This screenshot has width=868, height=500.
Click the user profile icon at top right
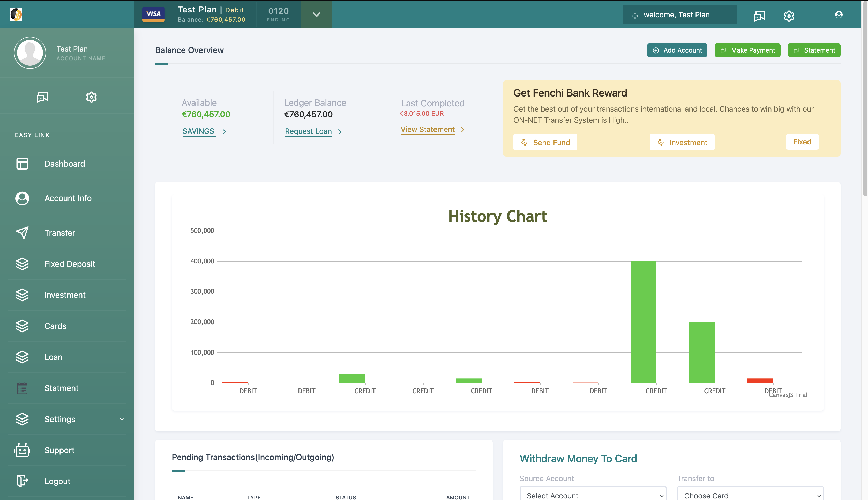pyautogui.click(x=839, y=14)
